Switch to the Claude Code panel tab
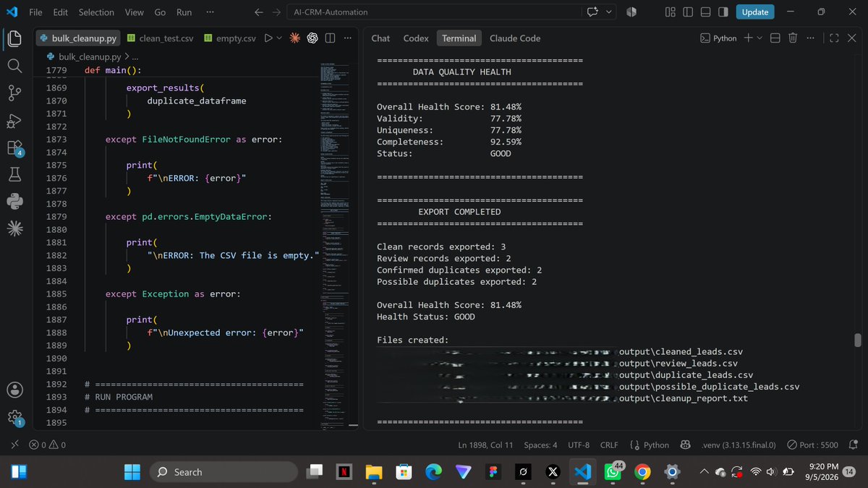Screen dimensions: 868x488 [x=515, y=38]
